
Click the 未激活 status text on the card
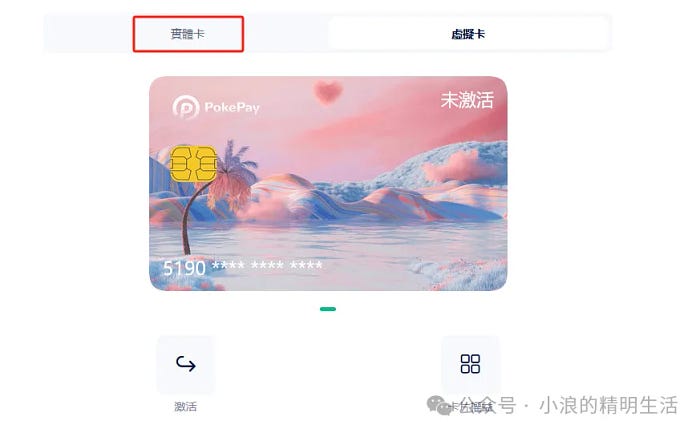coord(467,100)
